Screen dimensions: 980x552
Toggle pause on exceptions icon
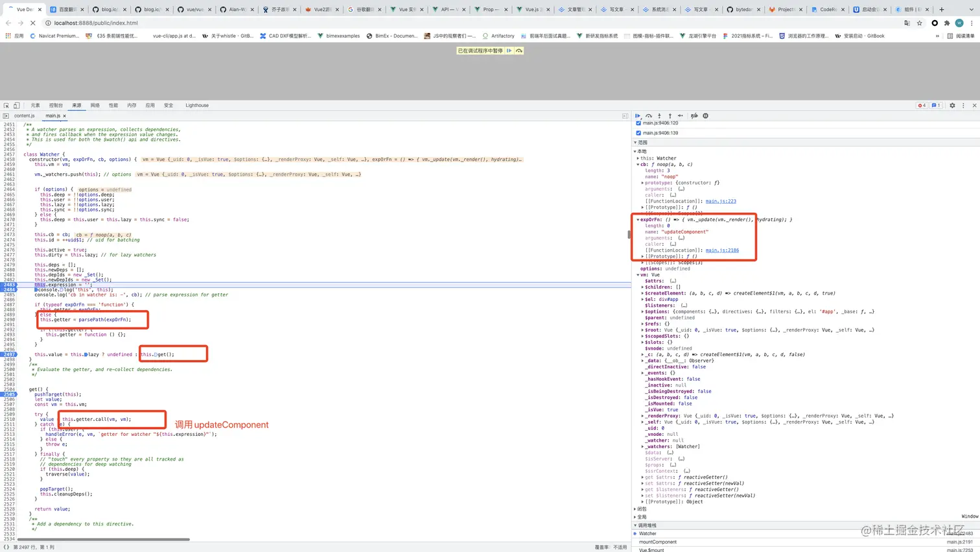click(706, 116)
